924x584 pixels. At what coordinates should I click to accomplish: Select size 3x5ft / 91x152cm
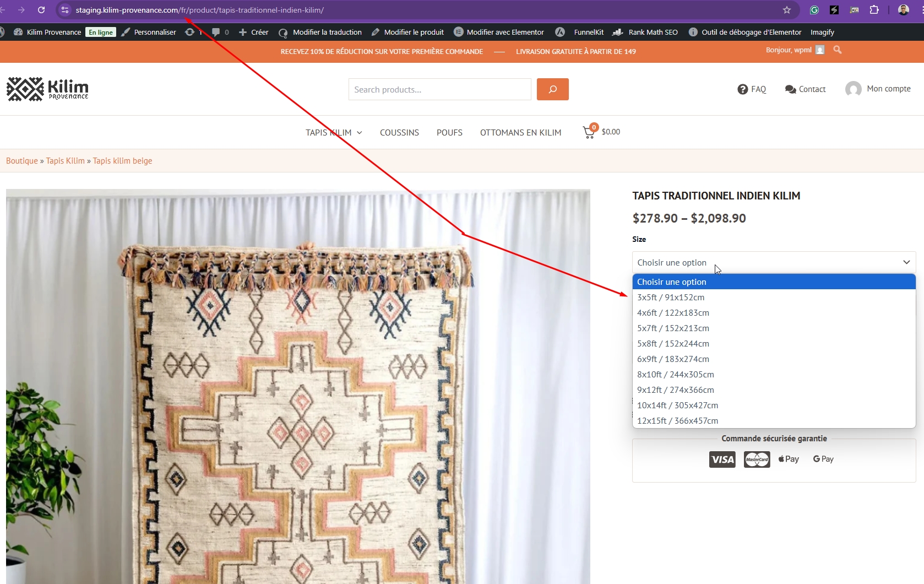(774, 297)
